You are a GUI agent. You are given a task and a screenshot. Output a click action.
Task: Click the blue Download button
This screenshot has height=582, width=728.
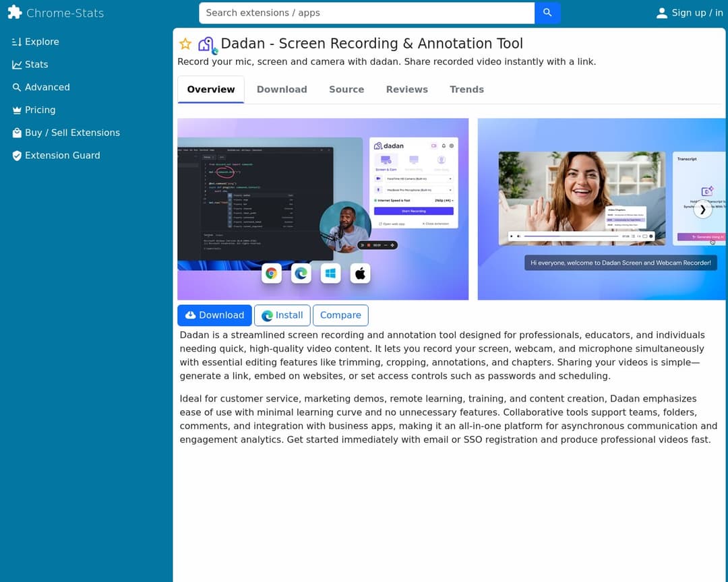click(x=214, y=315)
